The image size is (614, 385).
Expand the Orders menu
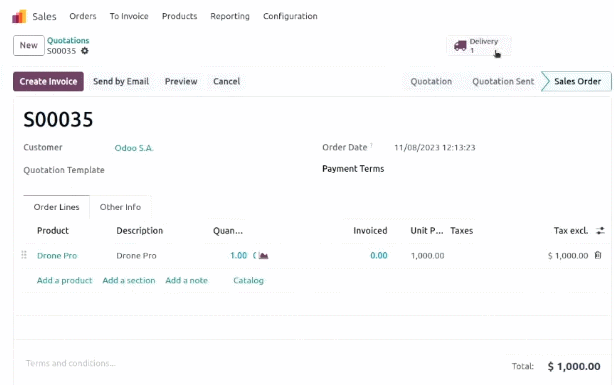(83, 16)
